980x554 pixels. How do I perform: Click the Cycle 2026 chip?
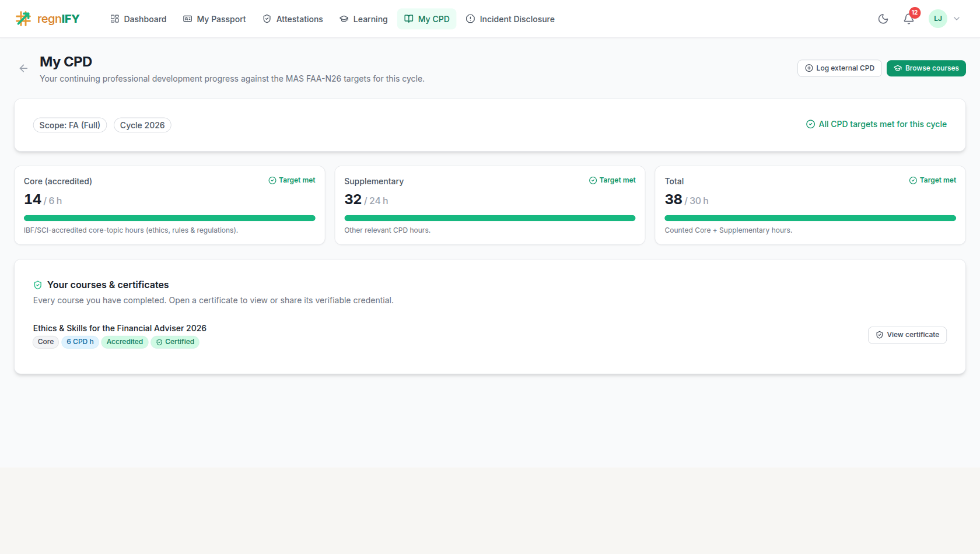(142, 125)
